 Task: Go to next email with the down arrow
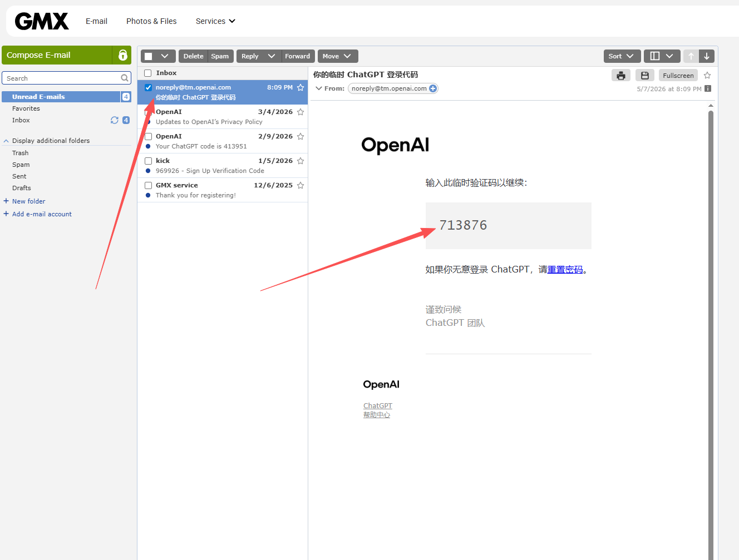[x=707, y=56]
